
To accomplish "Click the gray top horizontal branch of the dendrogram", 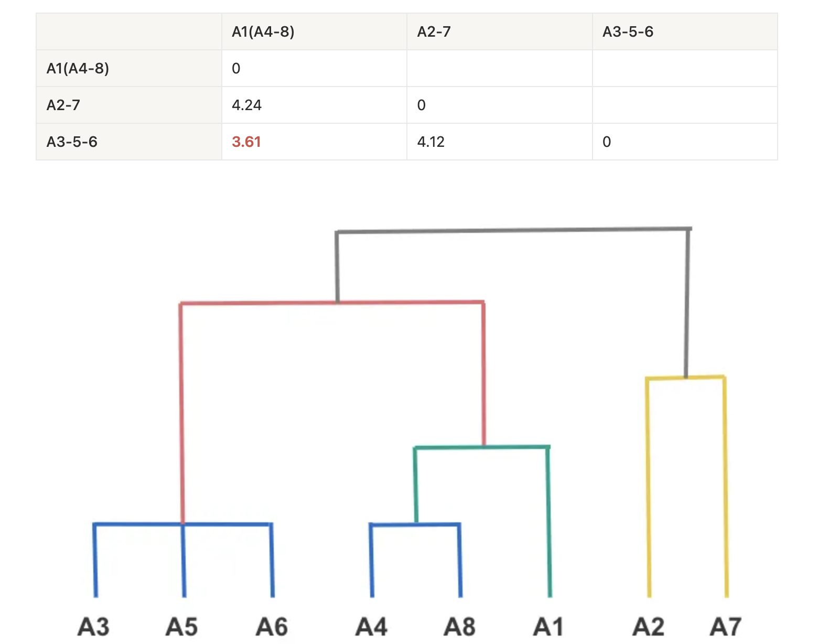I will (514, 230).
